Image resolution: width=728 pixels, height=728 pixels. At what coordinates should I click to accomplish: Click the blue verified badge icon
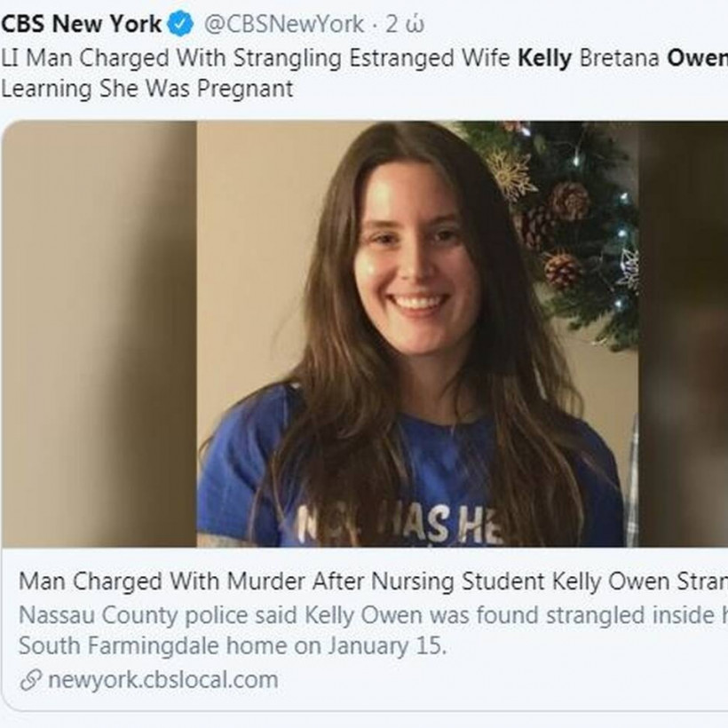(x=181, y=24)
